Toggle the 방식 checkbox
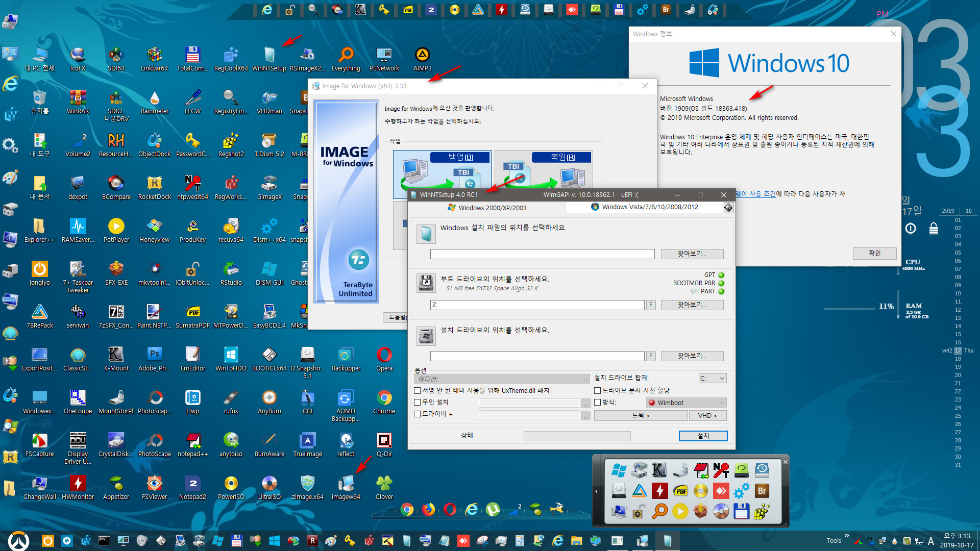This screenshot has width=980, height=551. (x=597, y=403)
